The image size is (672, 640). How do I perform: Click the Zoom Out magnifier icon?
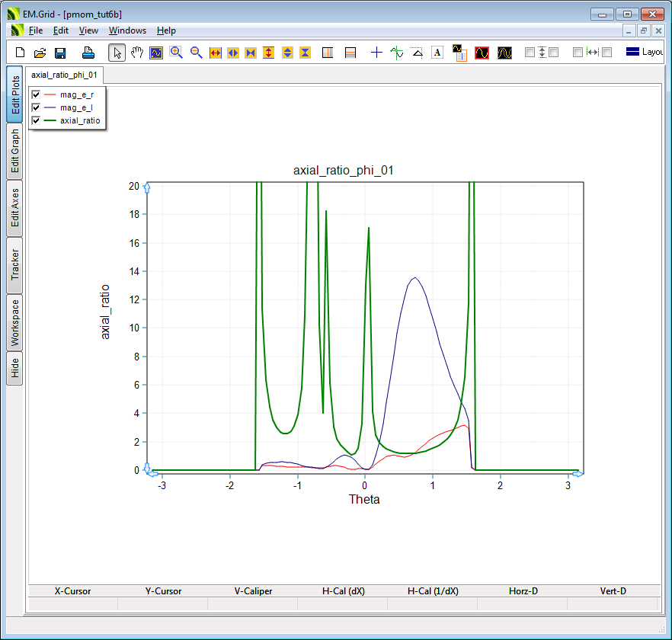click(196, 53)
